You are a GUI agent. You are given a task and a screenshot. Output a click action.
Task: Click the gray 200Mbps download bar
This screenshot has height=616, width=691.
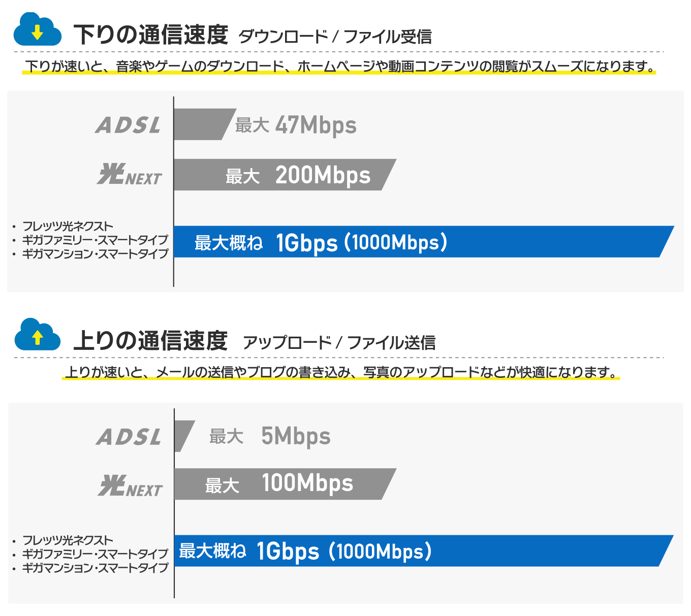[x=285, y=175]
